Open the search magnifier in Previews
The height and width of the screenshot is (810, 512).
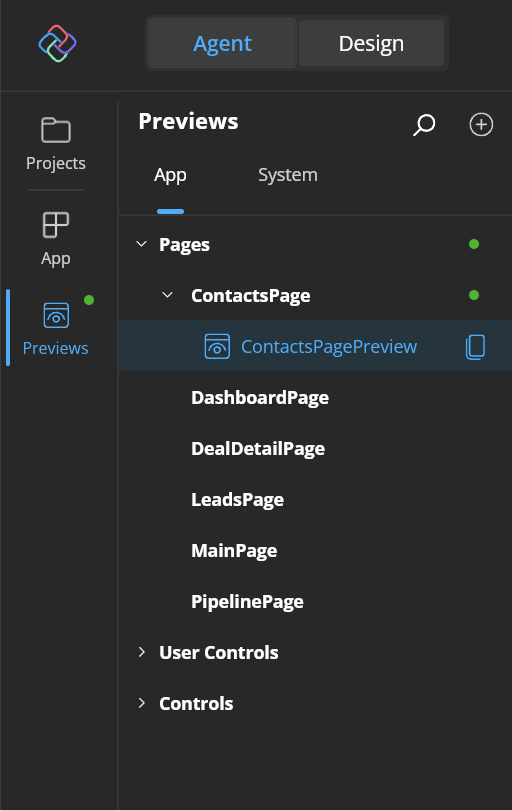coord(424,124)
